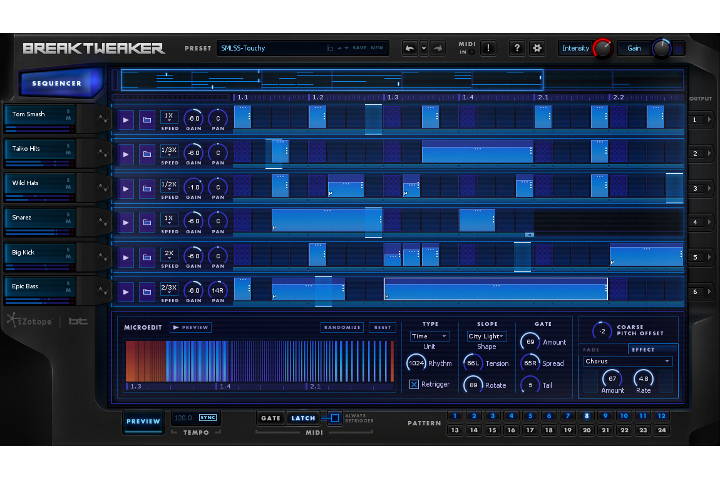
Task: Select the Fade tab in effects panel
Action: 595,349
